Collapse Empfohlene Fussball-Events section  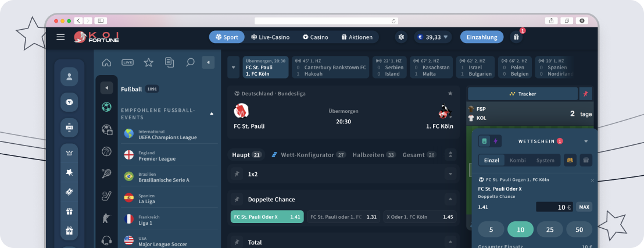pos(212,114)
